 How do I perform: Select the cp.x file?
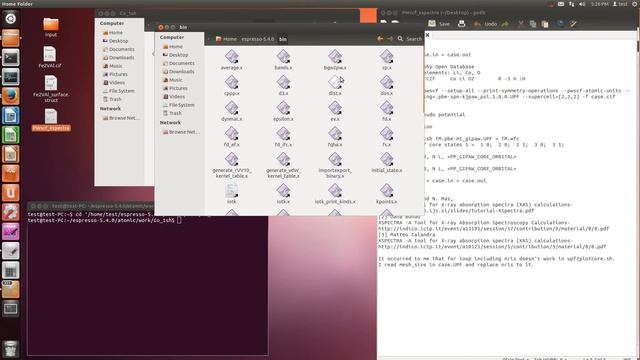[x=387, y=60]
